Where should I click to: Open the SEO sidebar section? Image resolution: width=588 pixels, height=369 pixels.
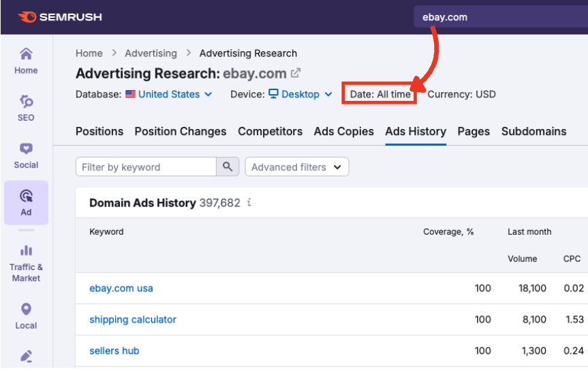pyautogui.click(x=26, y=108)
